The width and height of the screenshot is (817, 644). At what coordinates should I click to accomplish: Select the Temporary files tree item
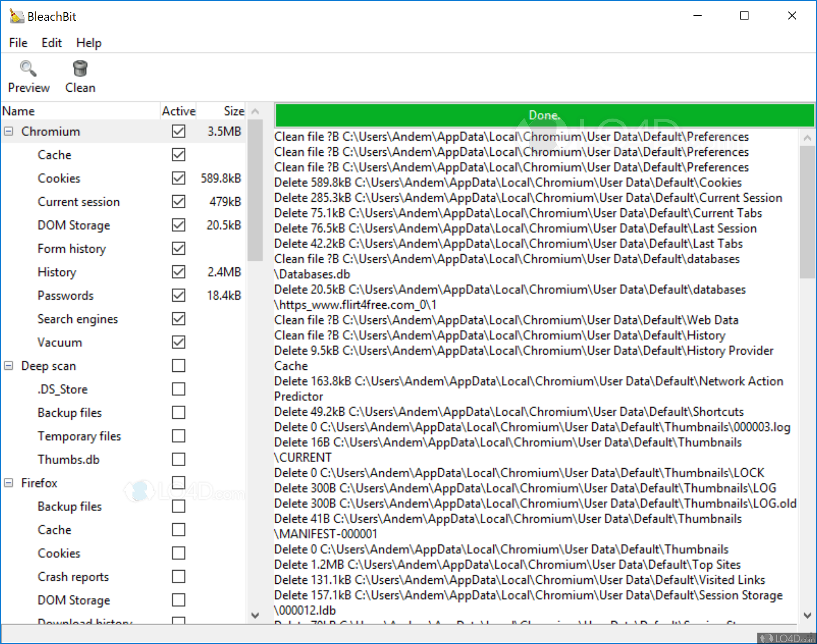pyautogui.click(x=79, y=436)
